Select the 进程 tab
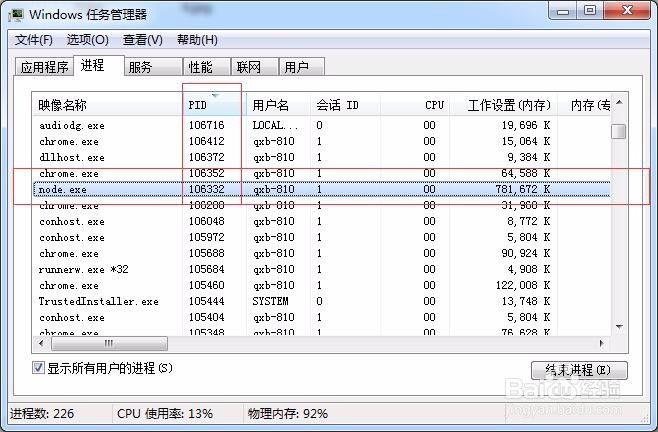 point(99,65)
